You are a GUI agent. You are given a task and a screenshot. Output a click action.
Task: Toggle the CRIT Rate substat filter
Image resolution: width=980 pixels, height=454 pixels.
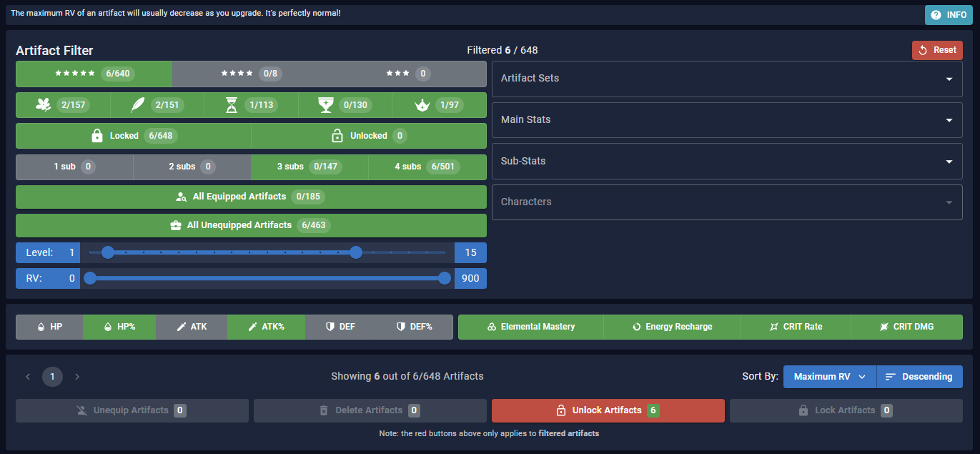796,327
